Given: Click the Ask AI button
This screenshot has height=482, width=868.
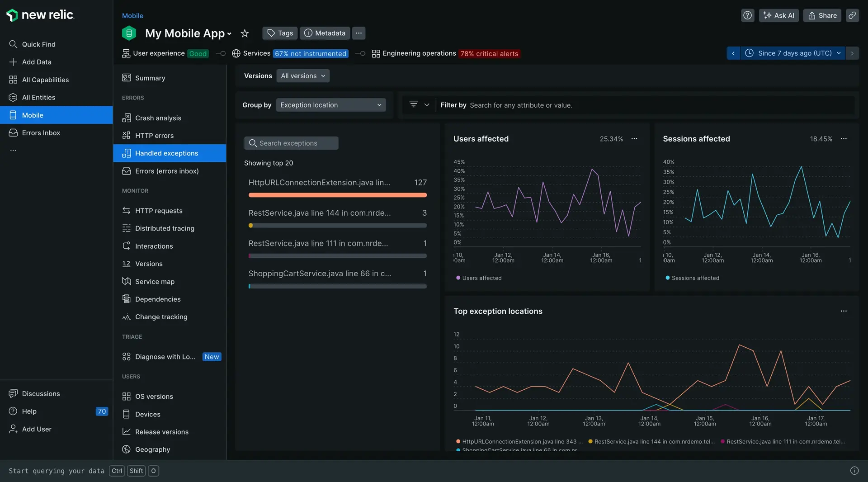Looking at the screenshot, I should [778, 15].
